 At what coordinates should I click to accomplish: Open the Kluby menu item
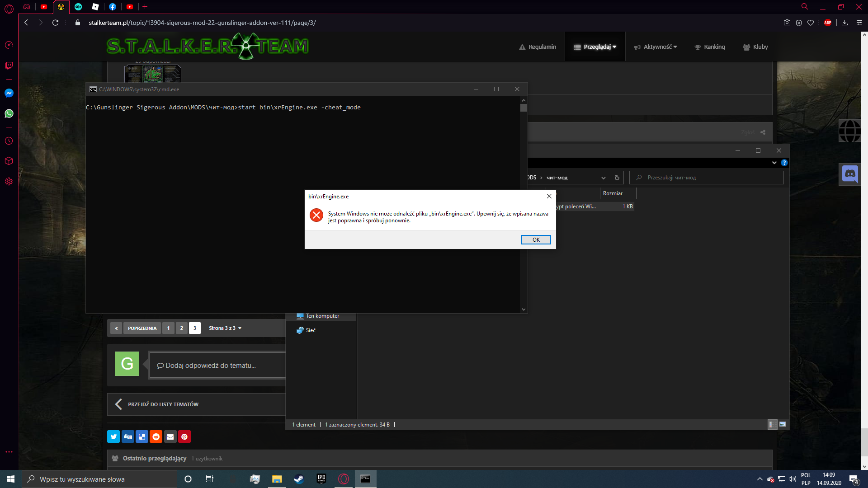755,47
